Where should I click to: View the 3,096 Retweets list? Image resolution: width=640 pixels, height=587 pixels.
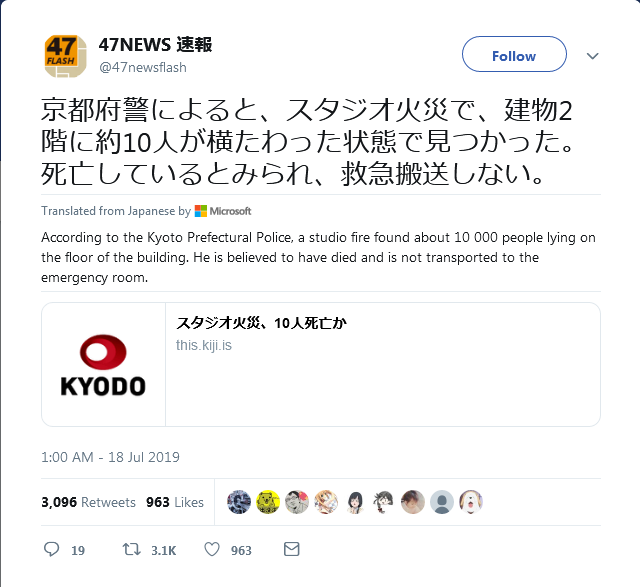coord(88,502)
